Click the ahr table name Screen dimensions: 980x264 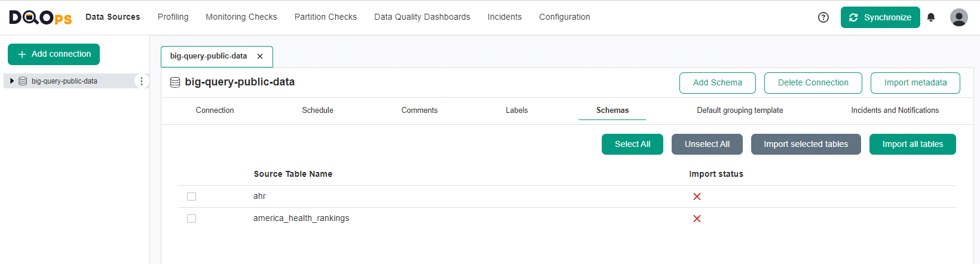pos(259,197)
